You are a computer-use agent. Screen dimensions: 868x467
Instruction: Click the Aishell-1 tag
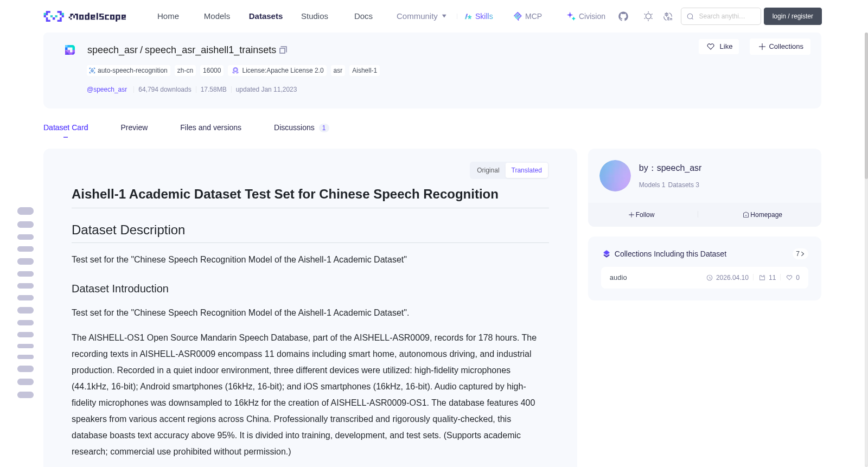pyautogui.click(x=365, y=71)
